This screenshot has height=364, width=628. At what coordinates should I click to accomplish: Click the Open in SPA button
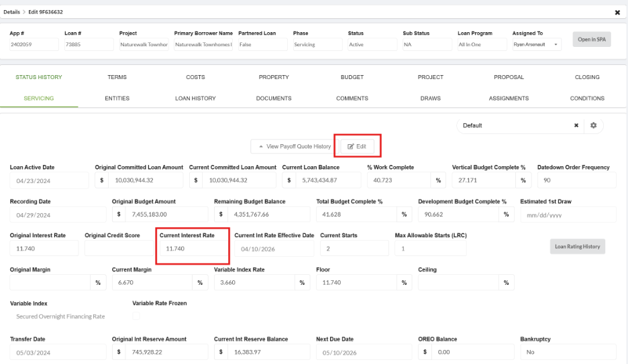(x=592, y=39)
